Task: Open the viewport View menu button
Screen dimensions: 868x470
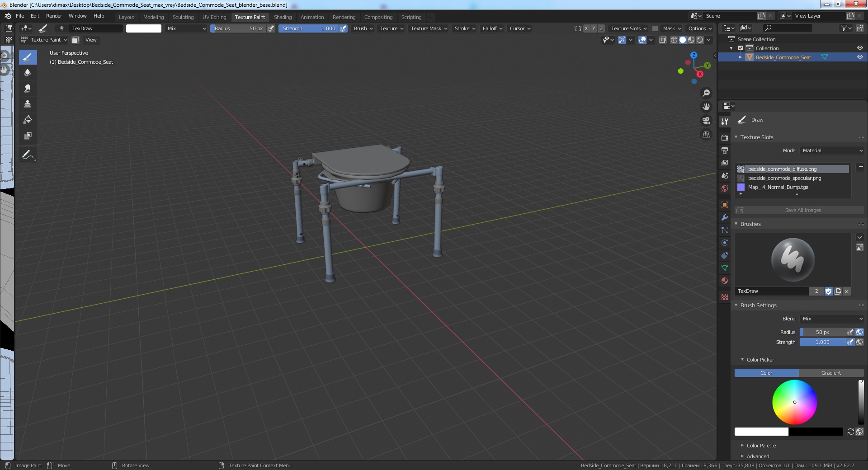Action: (x=91, y=40)
